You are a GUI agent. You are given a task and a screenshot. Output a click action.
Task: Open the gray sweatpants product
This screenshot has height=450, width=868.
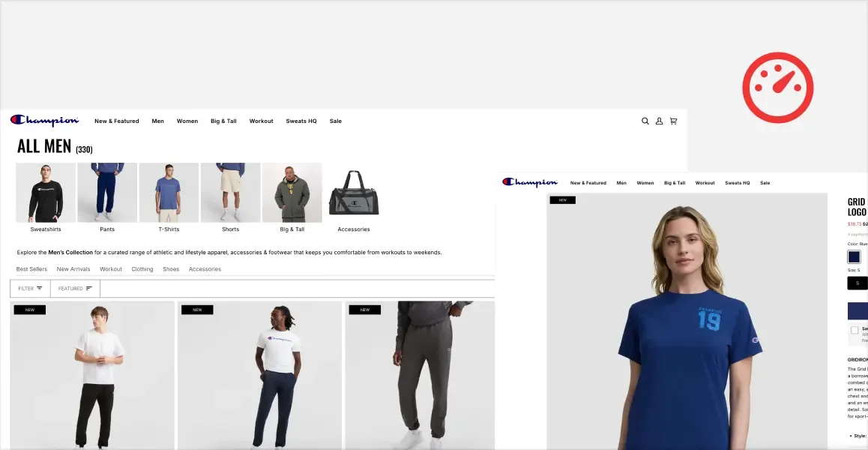pyautogui.click(x=420, y=375)
